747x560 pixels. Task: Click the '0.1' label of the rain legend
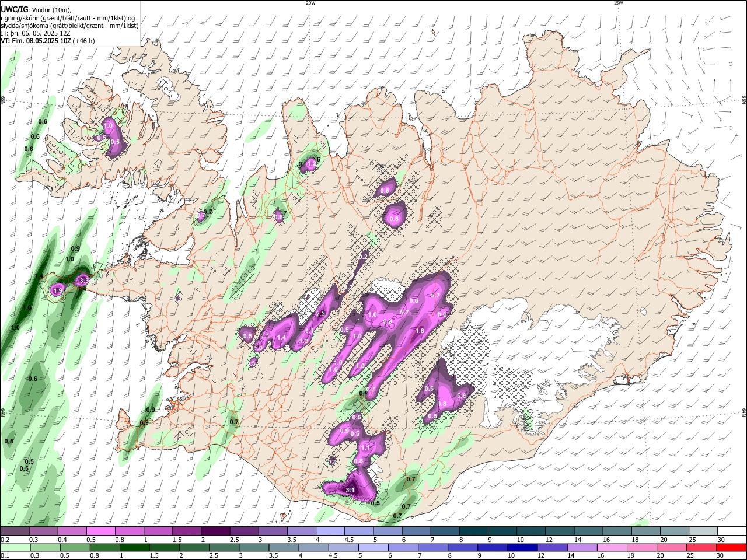[5, 556]
